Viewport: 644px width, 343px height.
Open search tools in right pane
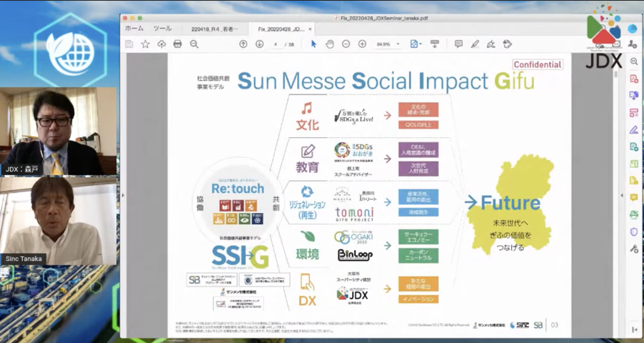coord(634,61)
